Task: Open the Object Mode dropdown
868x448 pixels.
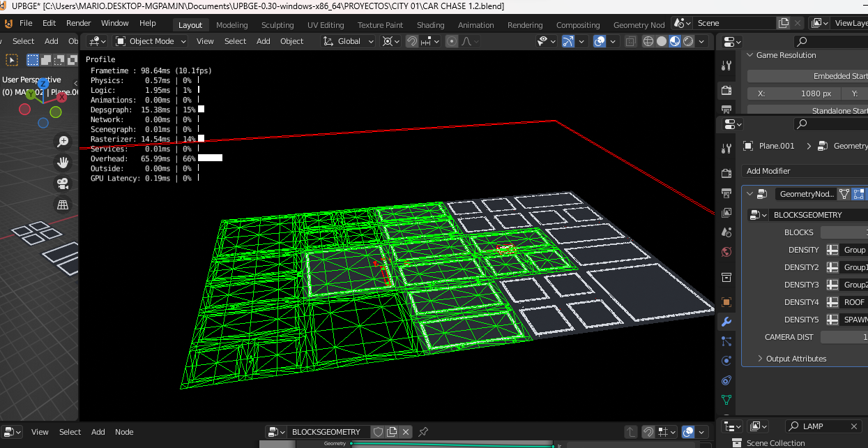Action: click(151, 41)
